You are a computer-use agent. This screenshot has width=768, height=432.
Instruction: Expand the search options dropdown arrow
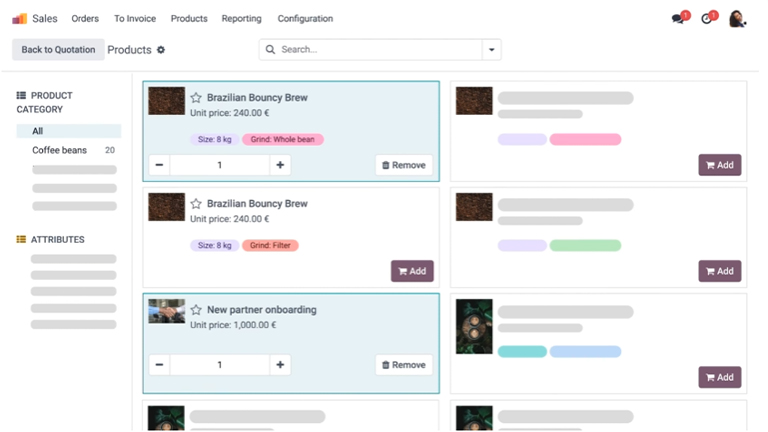491,49
